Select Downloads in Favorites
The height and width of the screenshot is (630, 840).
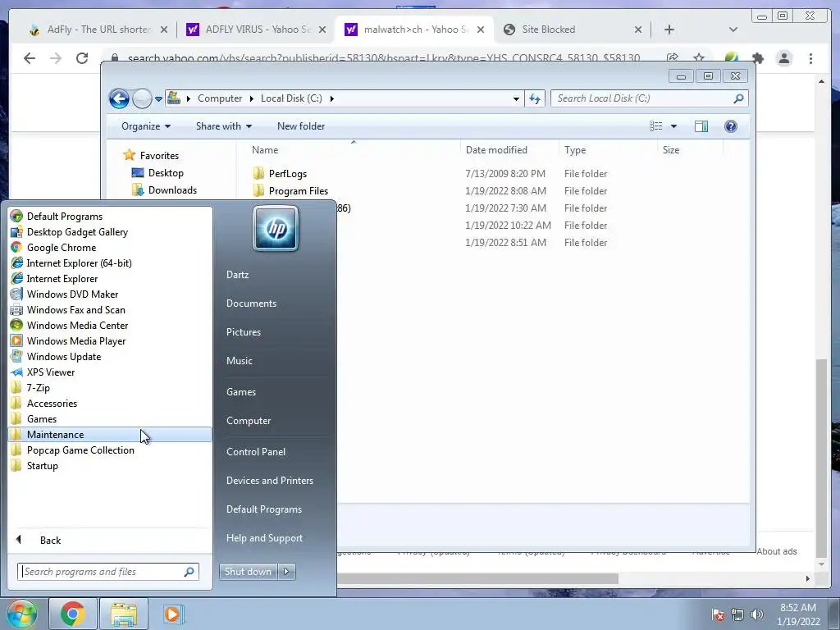pos(172,190)
